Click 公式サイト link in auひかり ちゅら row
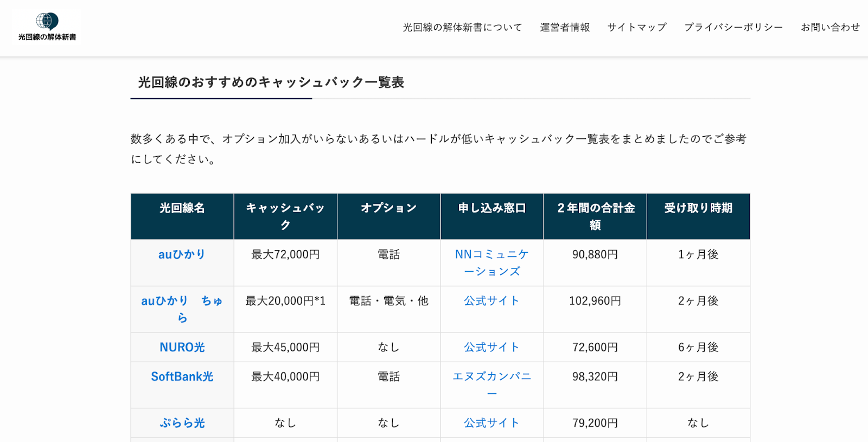 click(x=492, y=301)
